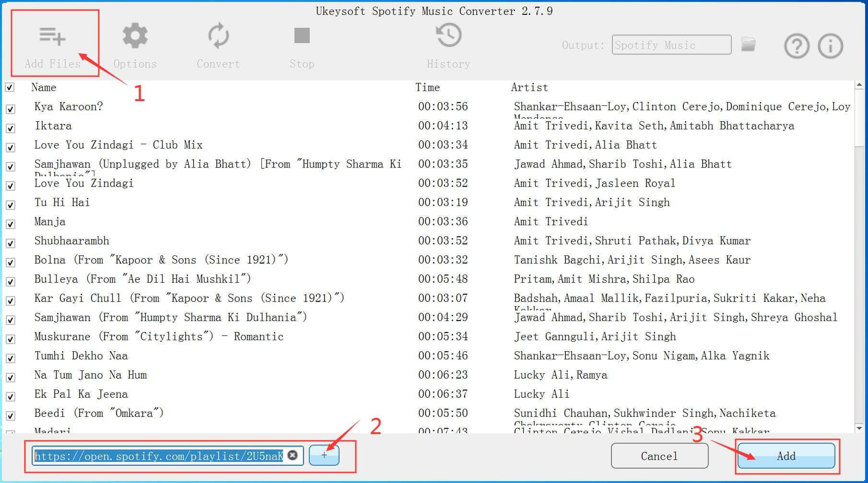Image resolution: width=868 pixels, height=483 pixels.
Task: Click the help question mark icon
Action: [x=797, y=46]
